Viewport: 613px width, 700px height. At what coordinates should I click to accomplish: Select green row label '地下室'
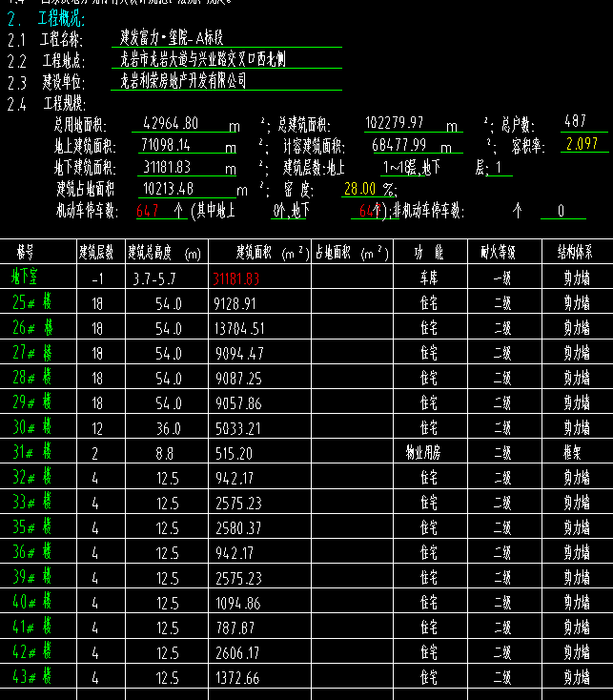point(24,277)
